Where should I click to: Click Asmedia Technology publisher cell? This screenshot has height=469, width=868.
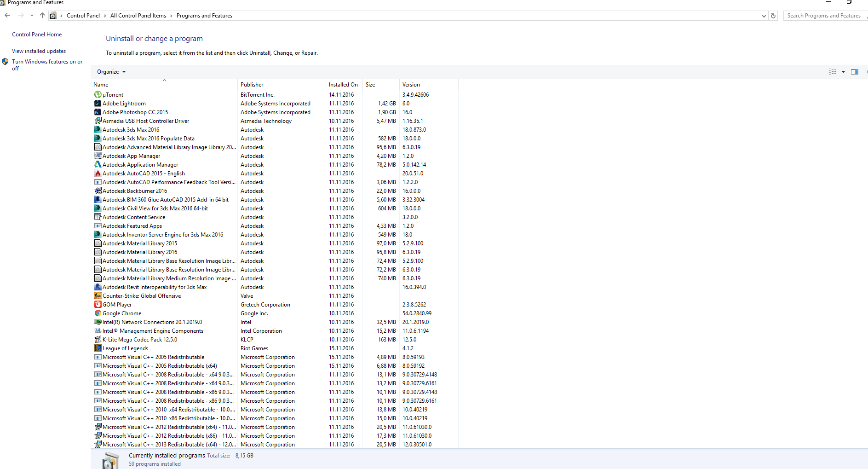tap(266, 121)
